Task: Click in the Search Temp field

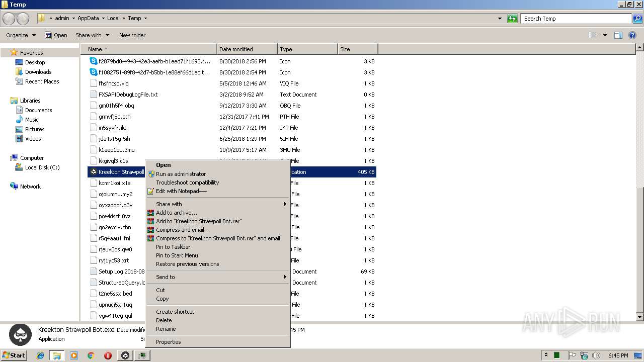Action: pos(577,19)
